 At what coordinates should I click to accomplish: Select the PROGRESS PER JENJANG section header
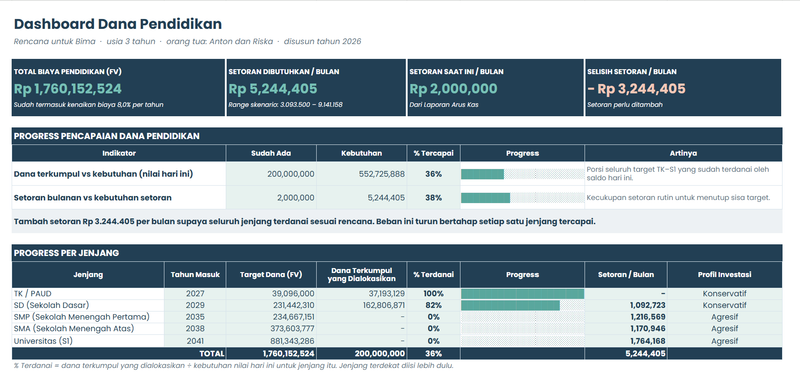point(66,253)
